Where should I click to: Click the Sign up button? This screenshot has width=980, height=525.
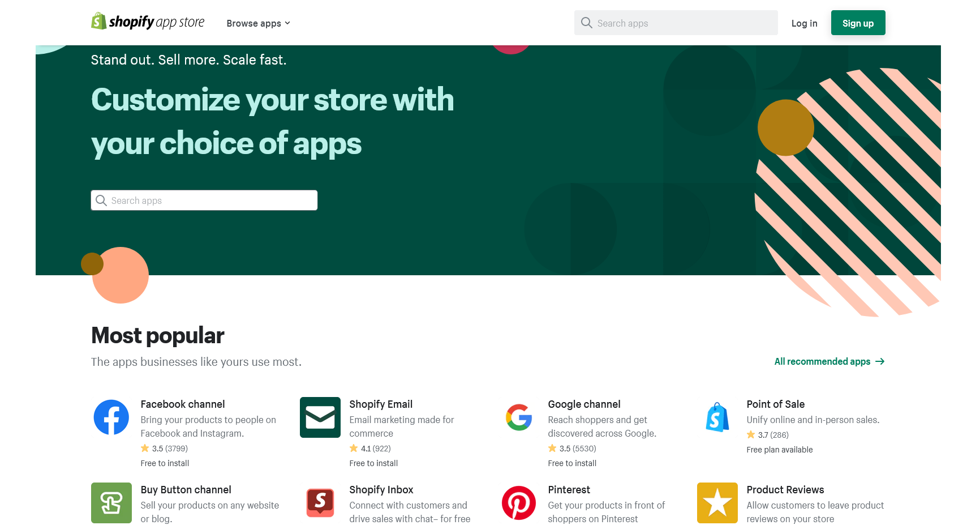point(858,23)
